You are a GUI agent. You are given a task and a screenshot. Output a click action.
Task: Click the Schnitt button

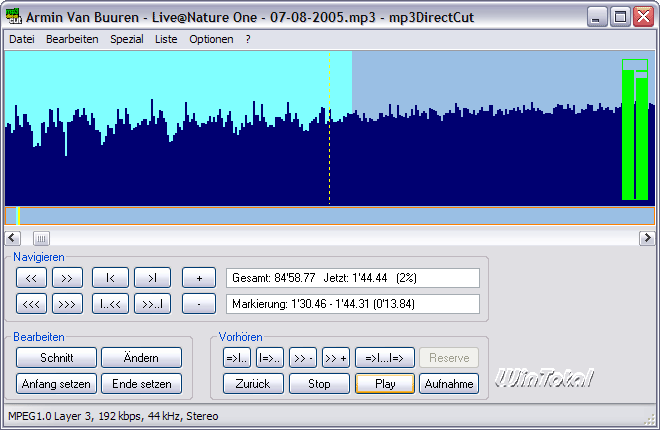tap(56, 358)
